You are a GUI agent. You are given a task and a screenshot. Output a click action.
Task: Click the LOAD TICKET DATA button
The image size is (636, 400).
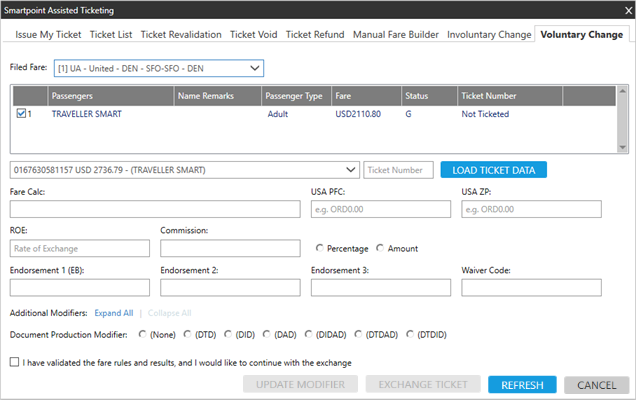[x=493, y=170]
